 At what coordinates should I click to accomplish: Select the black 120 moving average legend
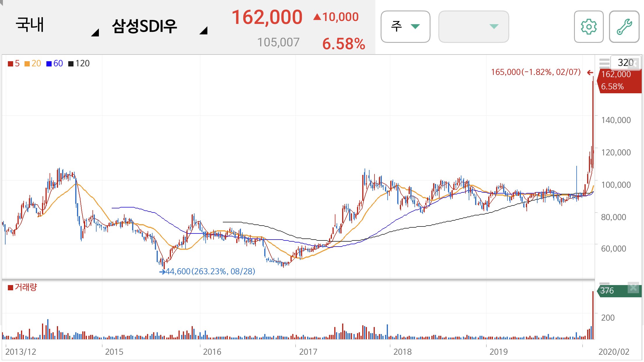(x=79, y=63)
